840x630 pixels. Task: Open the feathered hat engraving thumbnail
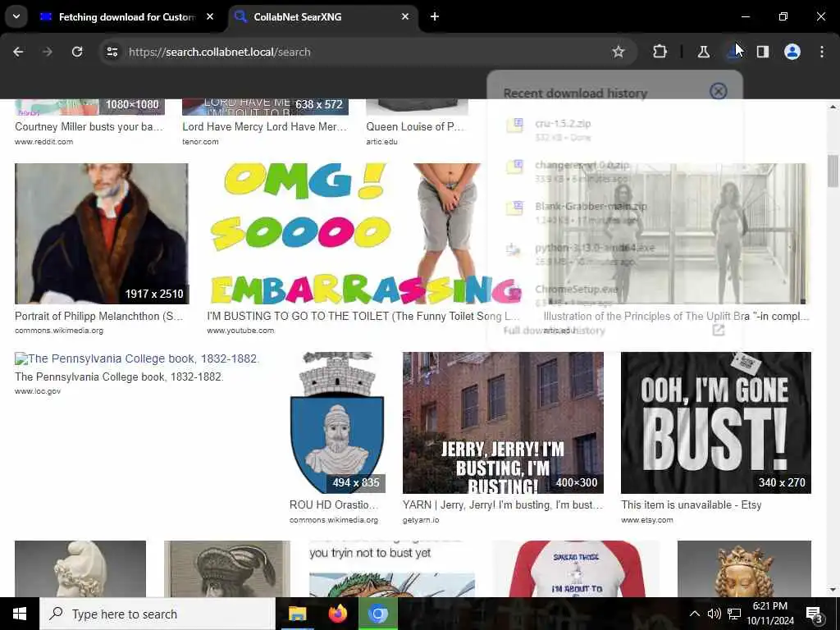pos(227,569)
